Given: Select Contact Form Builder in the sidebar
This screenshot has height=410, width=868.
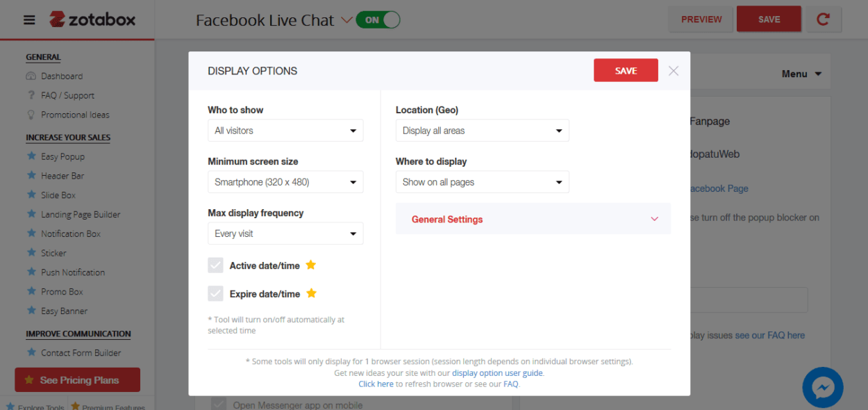Looking at the screenshot, I should click(81, 352).
